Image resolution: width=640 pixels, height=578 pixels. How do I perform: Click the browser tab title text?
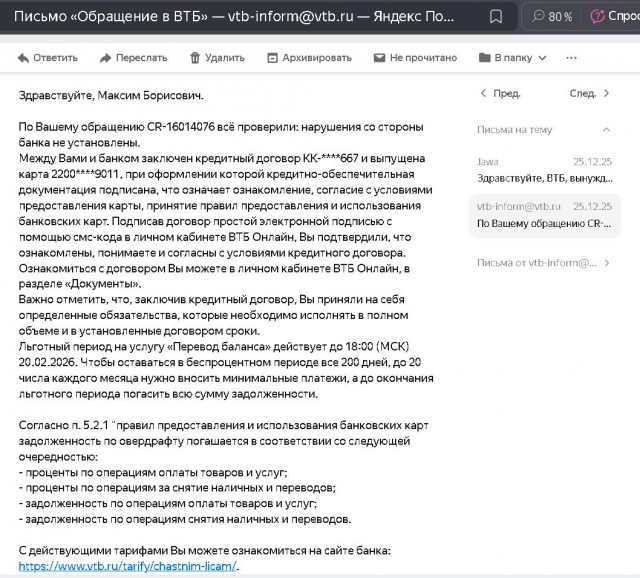pos(234,16)
